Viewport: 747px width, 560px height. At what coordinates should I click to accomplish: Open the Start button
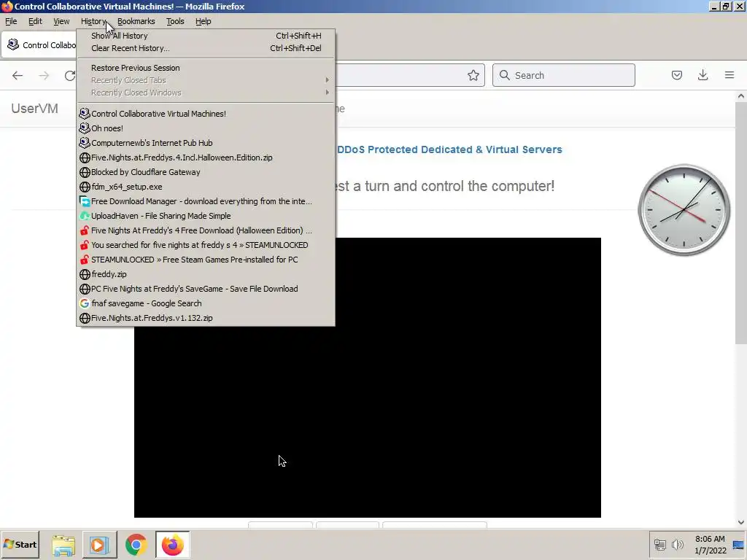(20, 545)
